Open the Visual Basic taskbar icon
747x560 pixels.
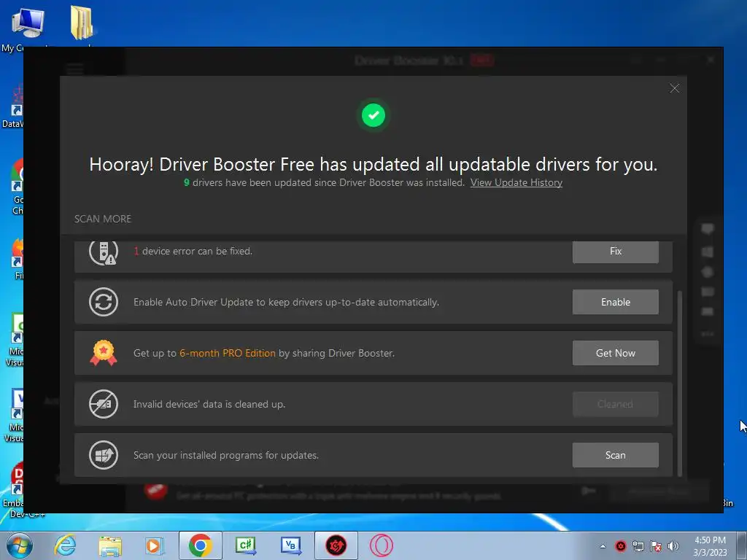point(290,545)
